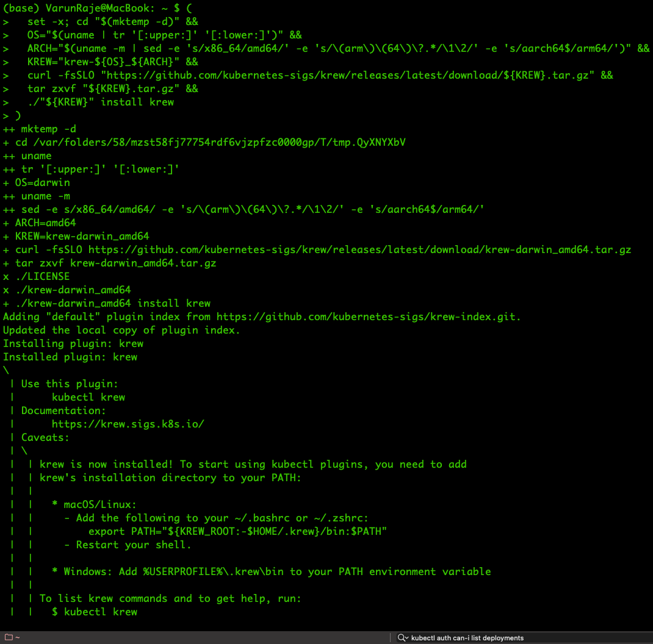Click the ARCH= sed command input line
The width and height of the screenshot is (653, 644).
click(x=338, y=48)
